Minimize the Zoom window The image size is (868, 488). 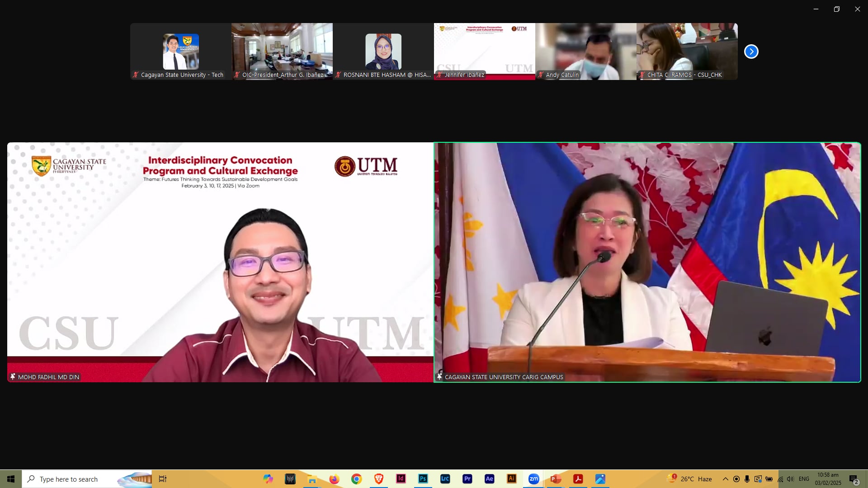816,9
